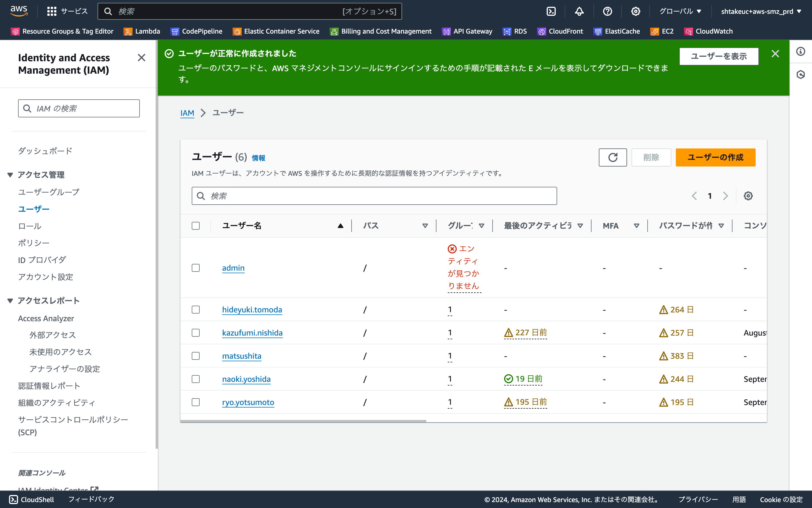
Task: Open the RDS favorites shortcut
Action: coord(515,31)
